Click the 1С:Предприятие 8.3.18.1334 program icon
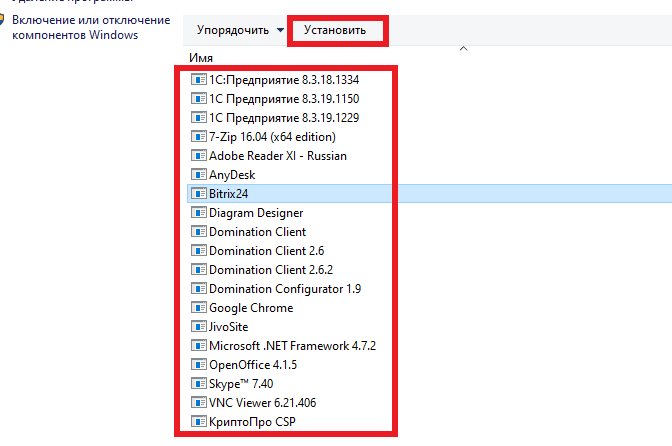Screen dimensions: 672x446 pos(199,80)
